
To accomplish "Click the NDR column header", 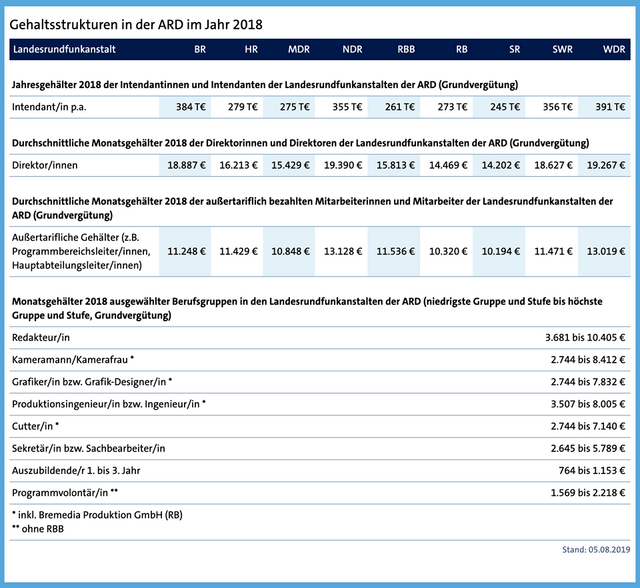I will coord(352,48).
